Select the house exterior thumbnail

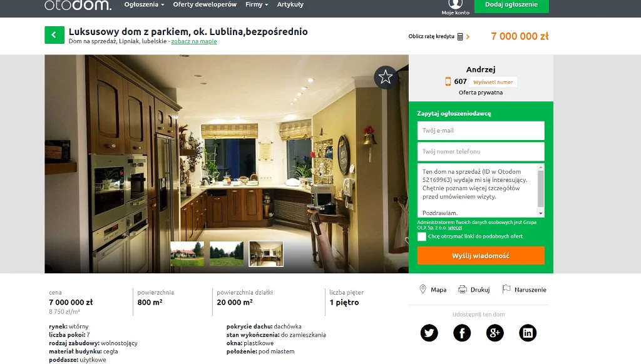187,254
